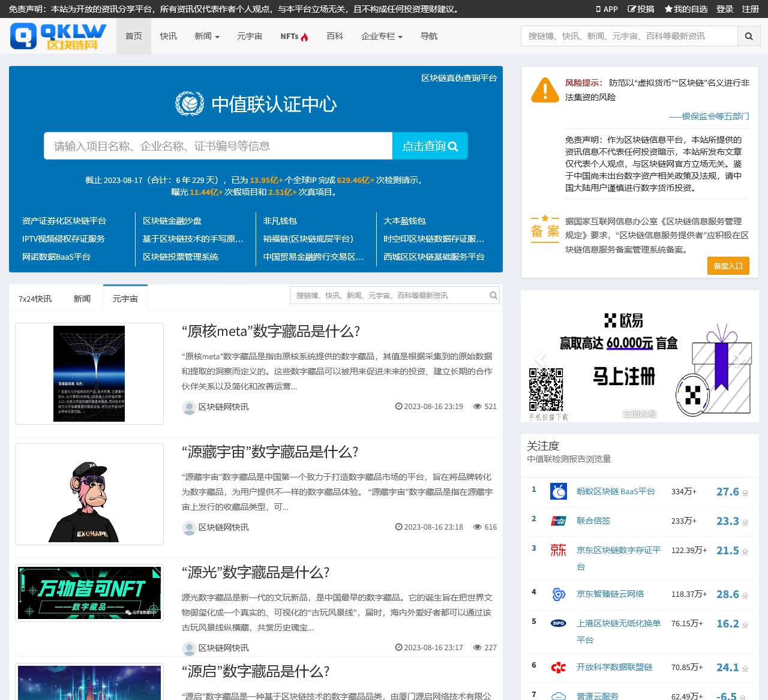Open the 登录 link in top bar
Viewport: 768px width, 700px height.
click(724, 9)
